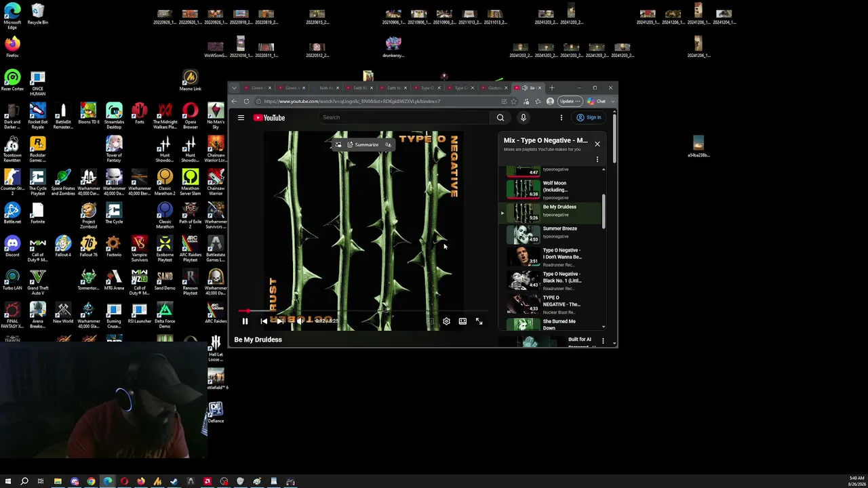Bookmark this page with the star icon
The image size is (868, 488).
pyautogui.click(x=514, y=102)
